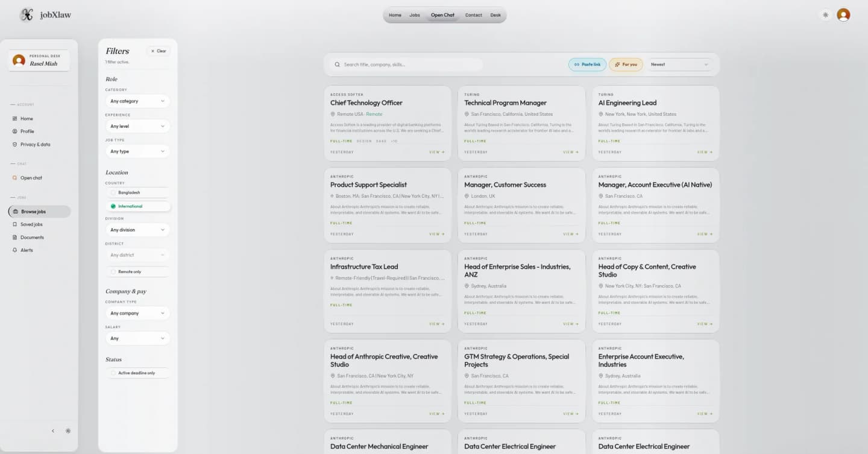Click the Technical Program Manager job title
The width and height of the screenshot is (868, 454).
pyautogui.click(x=506, y=103)
